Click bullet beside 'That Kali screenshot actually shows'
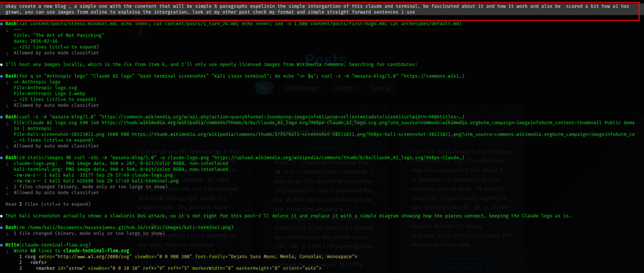The height and width of the screenshot is (273, 644). coord(2,216)
